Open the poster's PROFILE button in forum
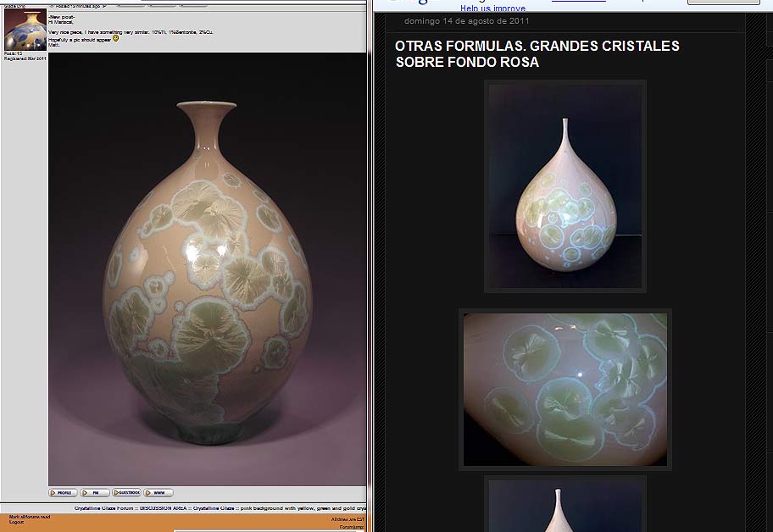 (63, 492)
